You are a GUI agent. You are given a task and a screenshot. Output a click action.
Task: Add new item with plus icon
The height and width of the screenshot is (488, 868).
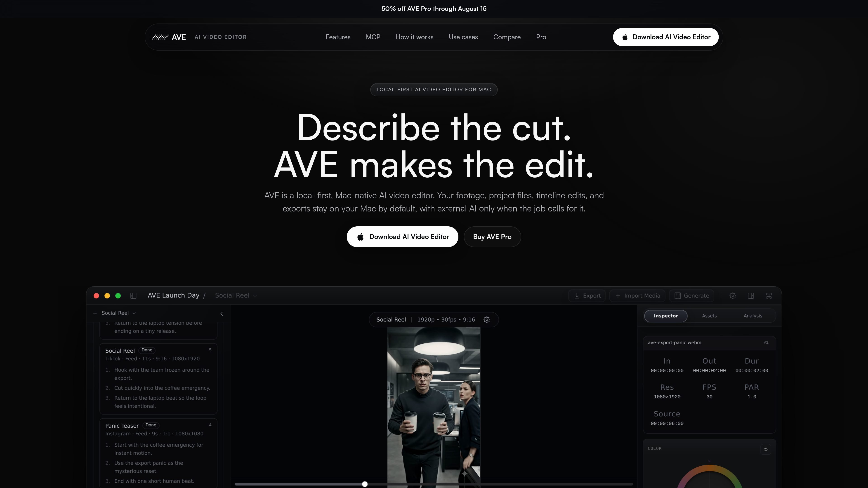95,313
